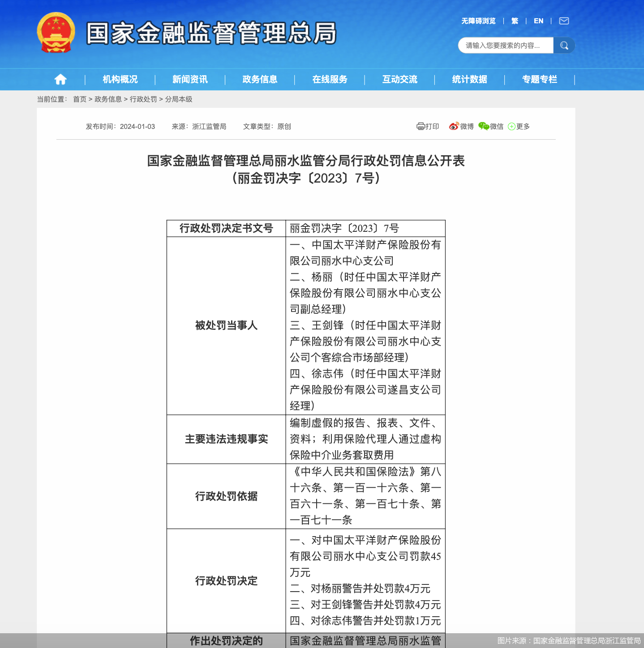Click the search magnifier button
644x648 pixels.
pos(564,45)
